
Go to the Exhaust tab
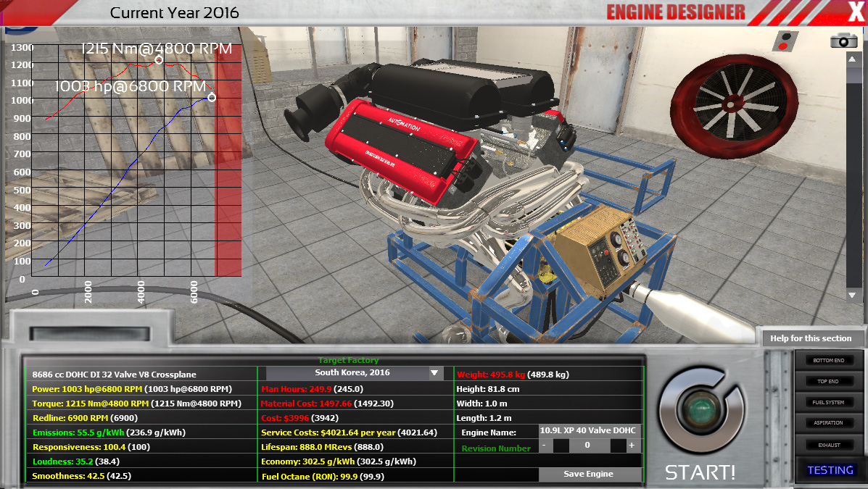(829, 445)
